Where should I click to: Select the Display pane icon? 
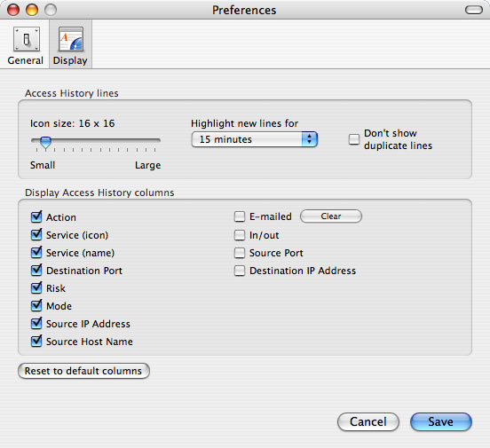click(x=71, y=39)
